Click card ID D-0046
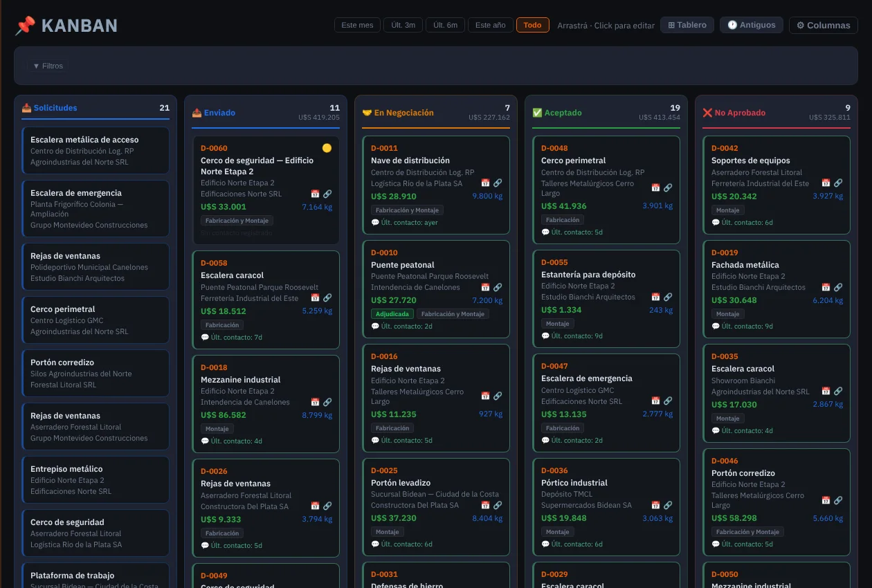The width and height of the screenshot is (872, 588). [725, 461]
